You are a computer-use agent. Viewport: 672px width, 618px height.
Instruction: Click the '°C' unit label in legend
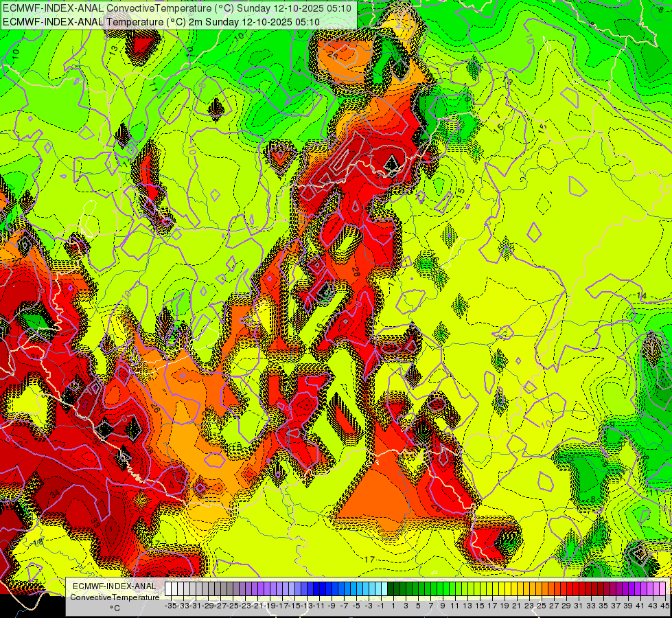115,608
